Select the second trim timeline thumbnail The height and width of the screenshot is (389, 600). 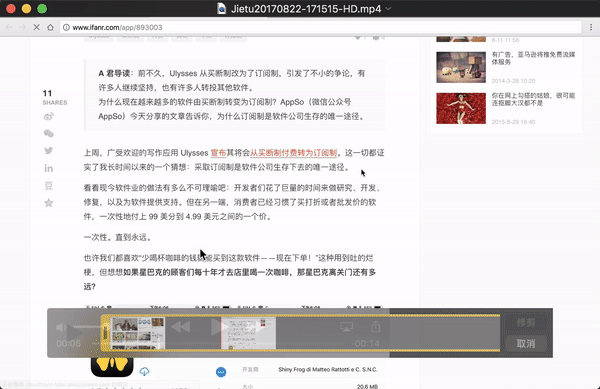[x=248, y=333]
